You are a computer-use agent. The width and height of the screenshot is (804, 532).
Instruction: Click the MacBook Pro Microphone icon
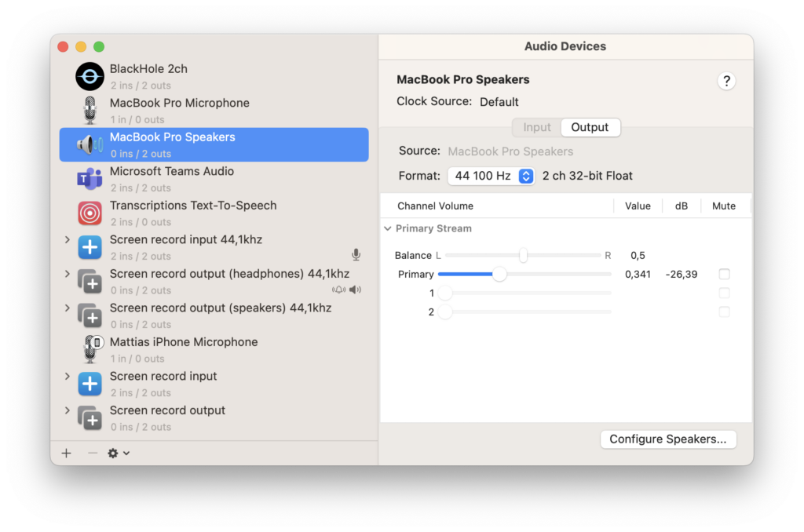90,111
